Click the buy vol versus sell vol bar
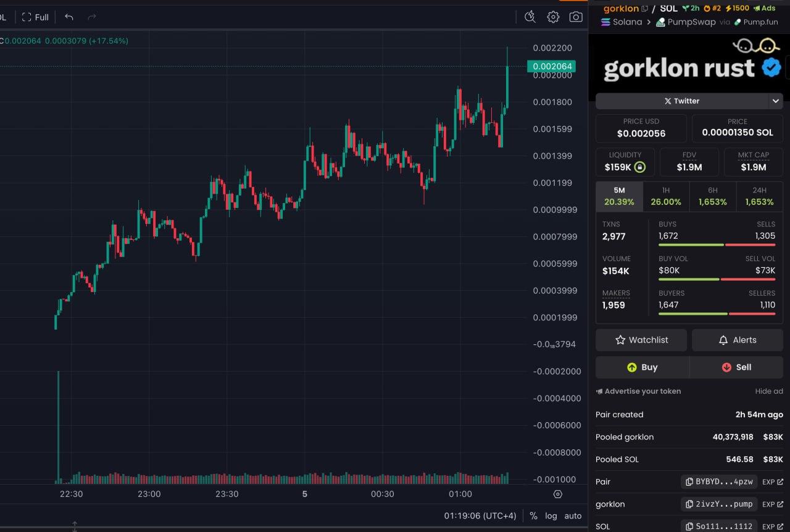790x532 pixels. tap(717, 280)
